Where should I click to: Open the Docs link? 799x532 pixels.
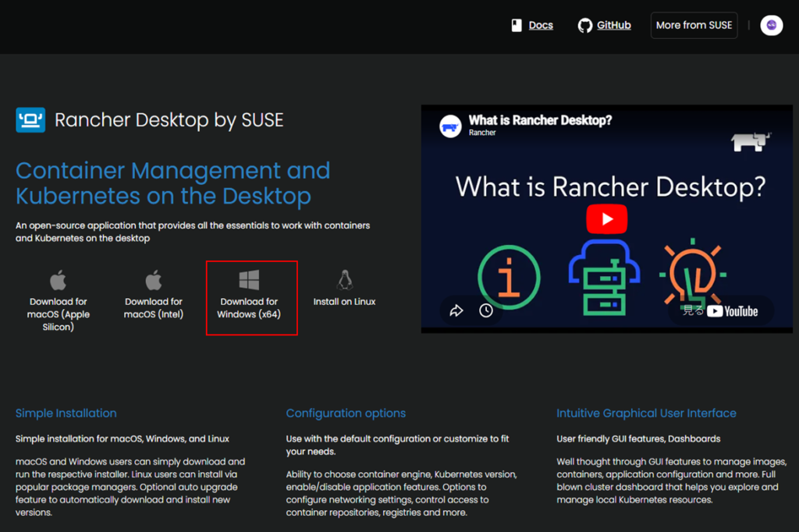[541, 26]
